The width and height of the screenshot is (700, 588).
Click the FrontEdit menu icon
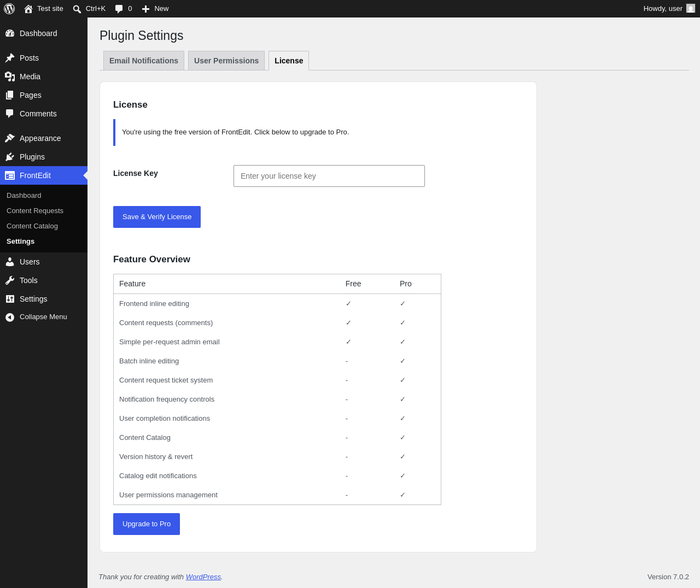click(x=10, y=175)
